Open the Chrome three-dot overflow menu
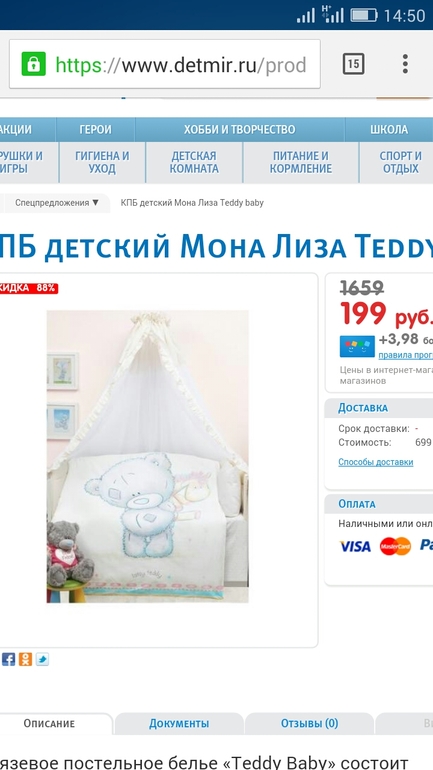433x770 pixels. pyautogui.click(x=405, y=64)
